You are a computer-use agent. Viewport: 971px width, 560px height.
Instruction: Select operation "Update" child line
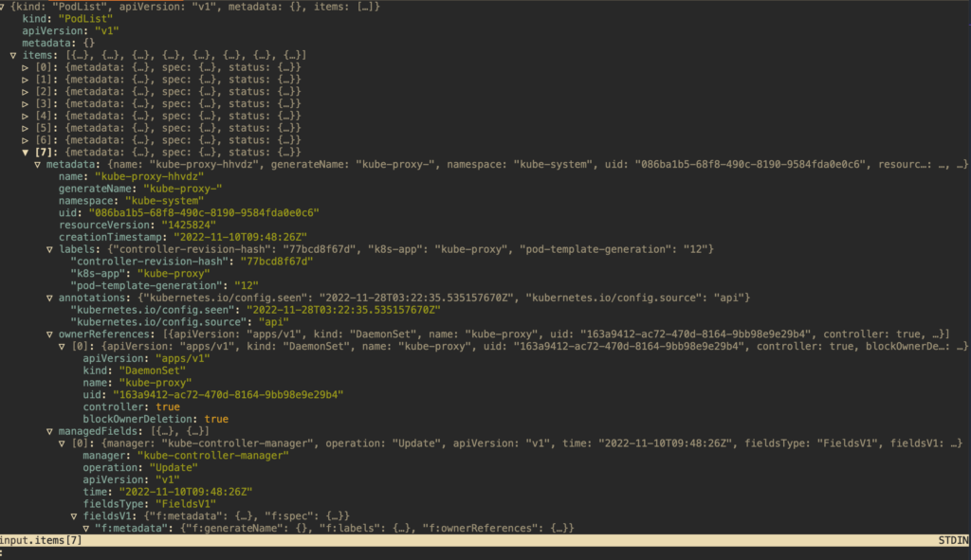[x=140, y=468]
